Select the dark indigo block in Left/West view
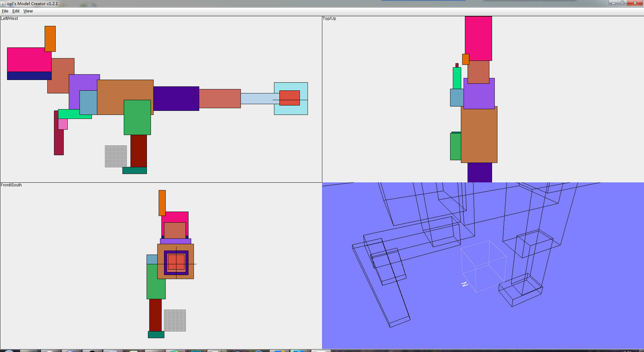The image size is (644, 352). click(x=176, y=99)
